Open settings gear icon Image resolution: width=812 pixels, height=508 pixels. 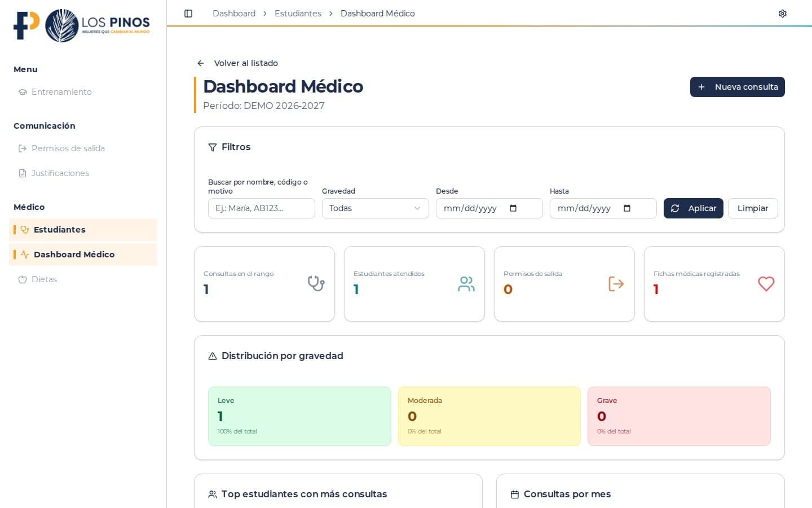[783, 14]
